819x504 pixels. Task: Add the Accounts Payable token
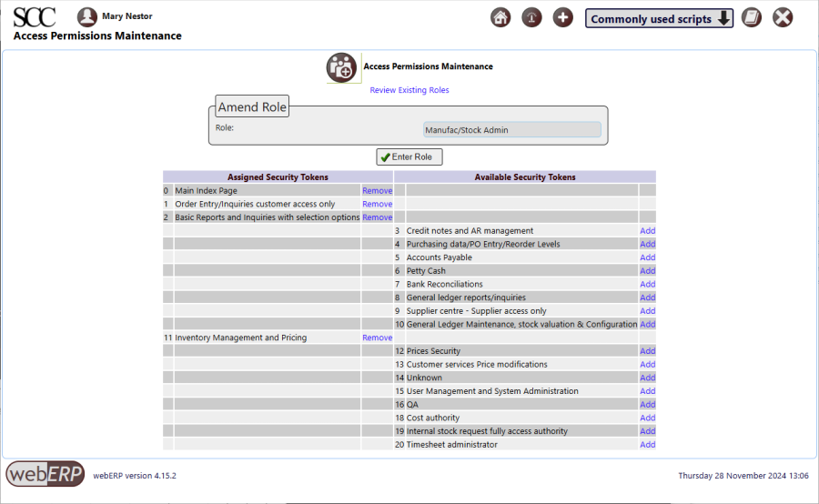click(648, 257)
